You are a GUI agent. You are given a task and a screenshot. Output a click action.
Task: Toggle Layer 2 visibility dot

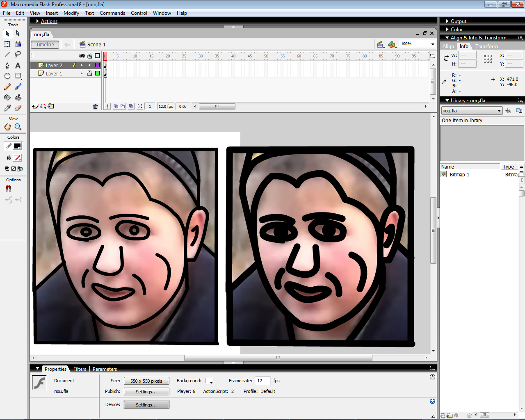coord(82,66)
